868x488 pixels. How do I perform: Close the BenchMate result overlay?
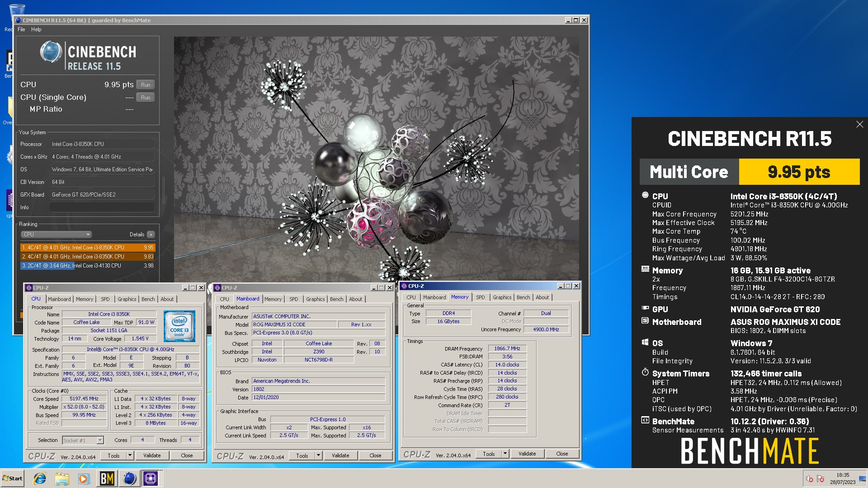click(x=859, y=124)
